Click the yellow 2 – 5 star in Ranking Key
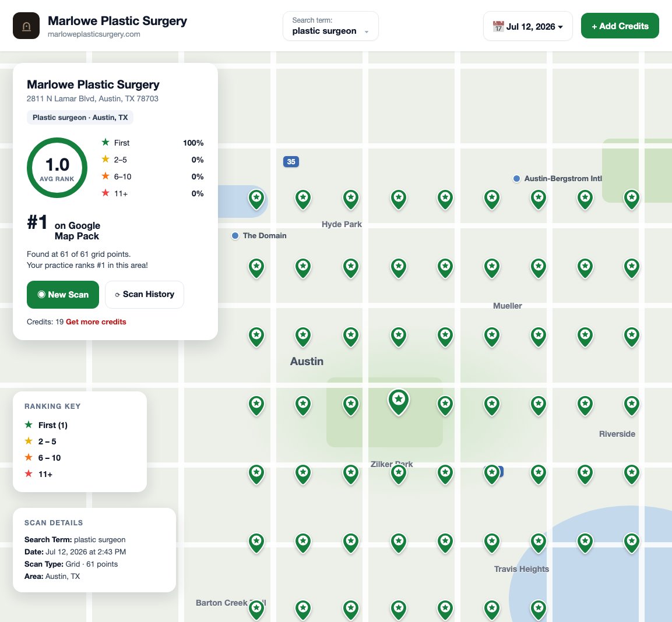 pyautogui.click(x=29, y=441)
